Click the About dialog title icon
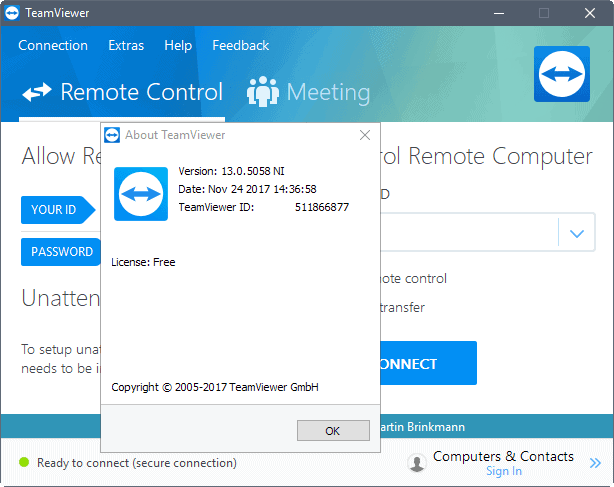 click(112, 135)
